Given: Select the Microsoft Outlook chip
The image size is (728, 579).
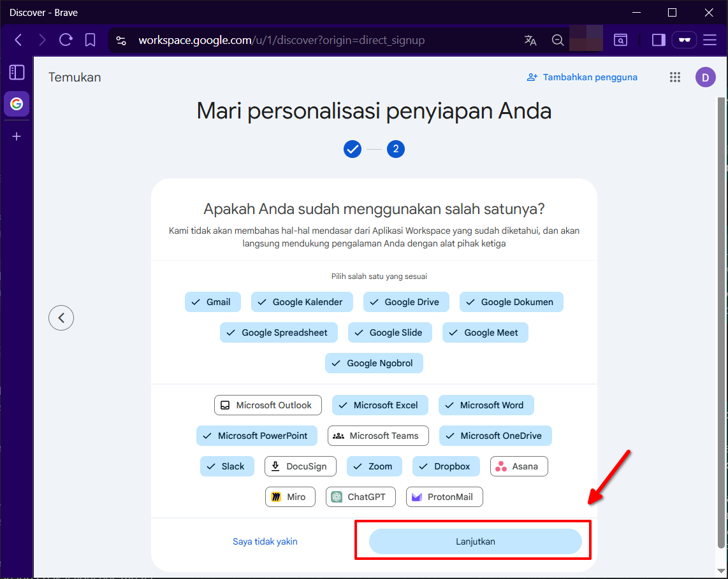Looking at the screenshot, I should click(x=268, y=405).
